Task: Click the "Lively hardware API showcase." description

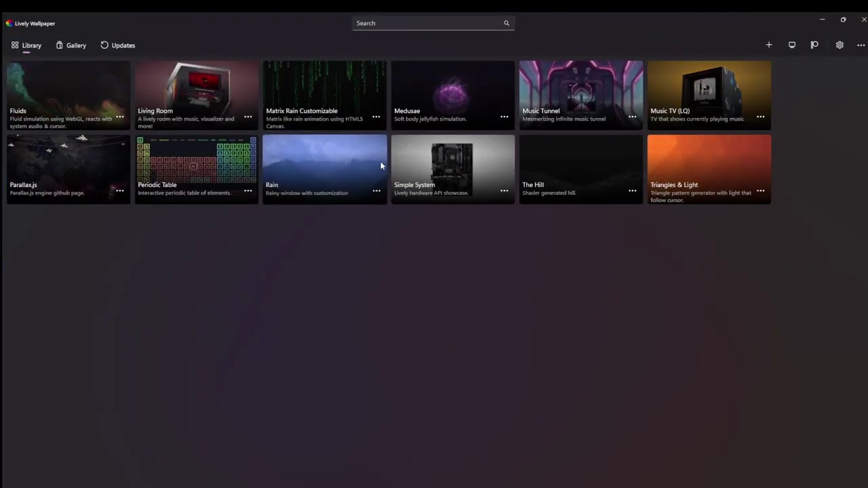Action: [431, 193]
